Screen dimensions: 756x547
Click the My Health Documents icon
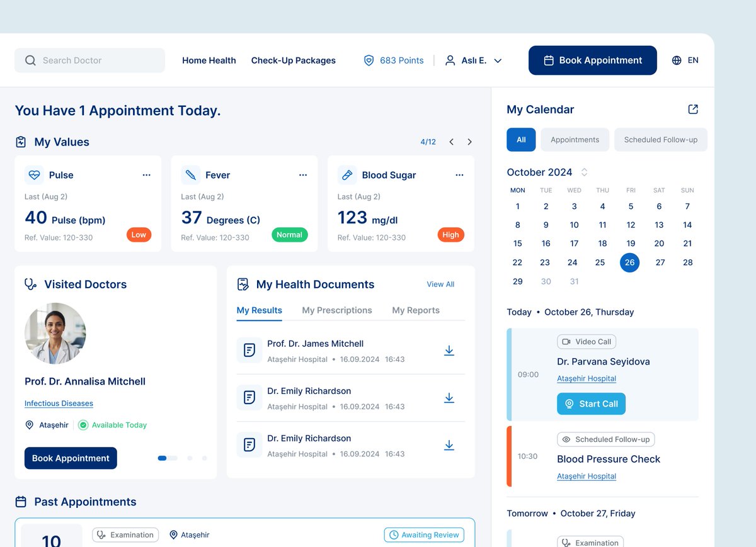(x=243, y=285)
